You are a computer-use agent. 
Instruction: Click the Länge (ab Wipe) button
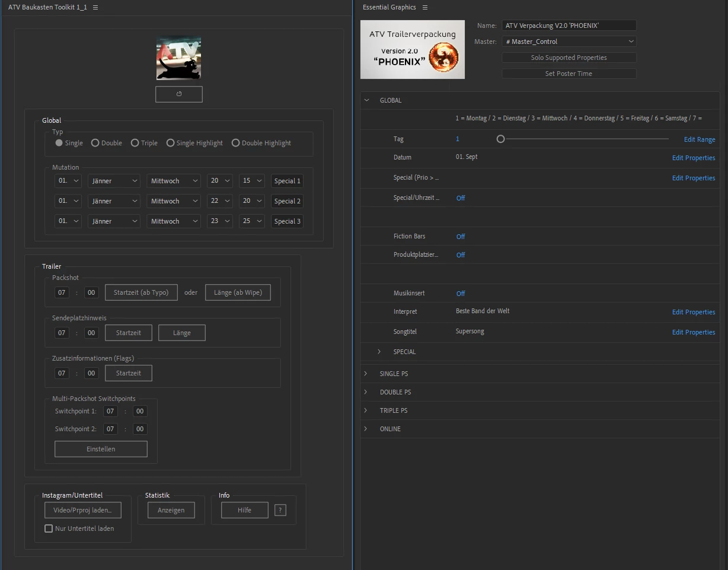pos(238,292)
